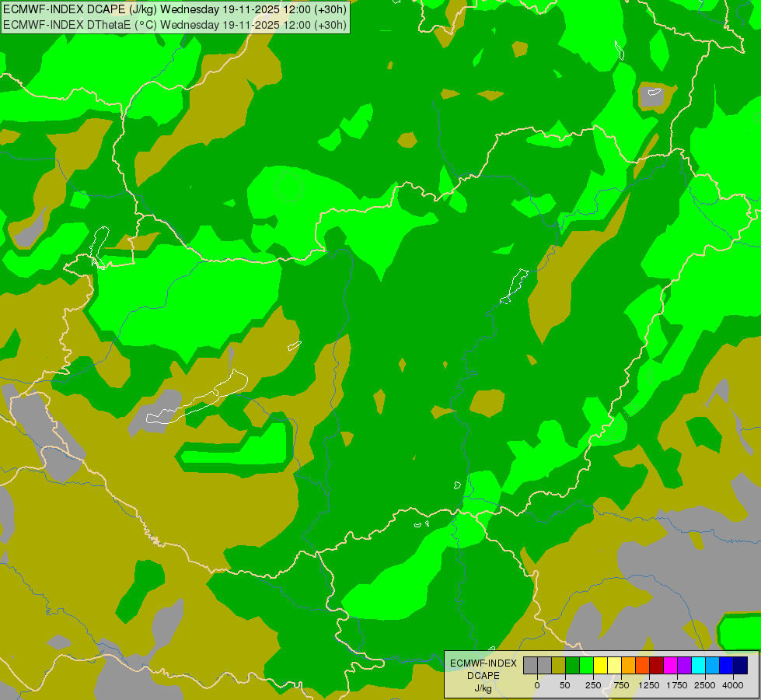Click the 'DCAPE' word in the legend box

click(x=483, y=676)
